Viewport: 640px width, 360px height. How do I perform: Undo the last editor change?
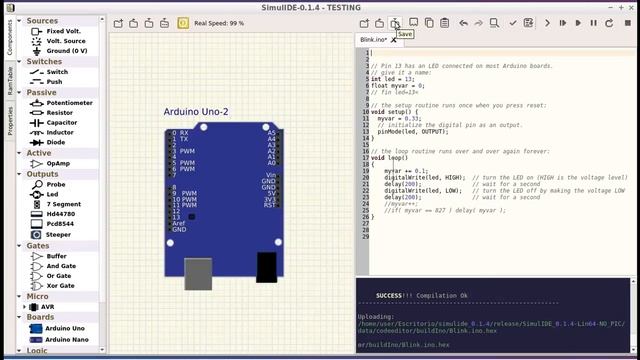(x=463, y=23)
